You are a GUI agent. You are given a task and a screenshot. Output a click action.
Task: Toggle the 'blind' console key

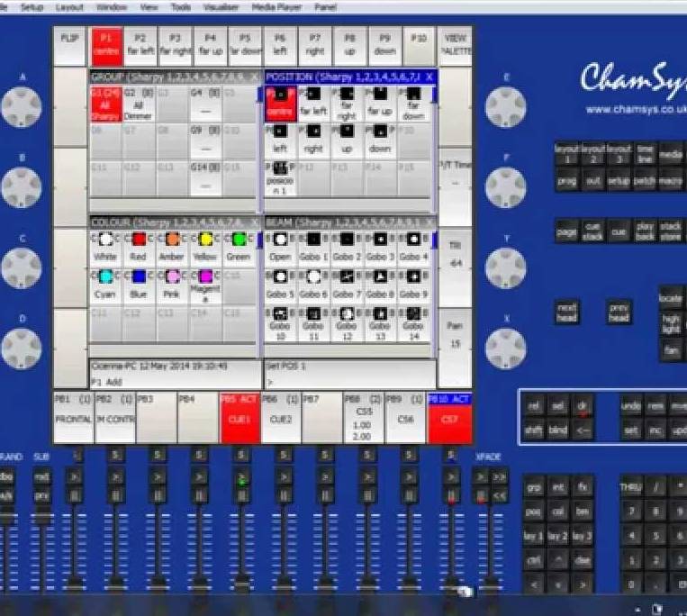tap(557, 430)
